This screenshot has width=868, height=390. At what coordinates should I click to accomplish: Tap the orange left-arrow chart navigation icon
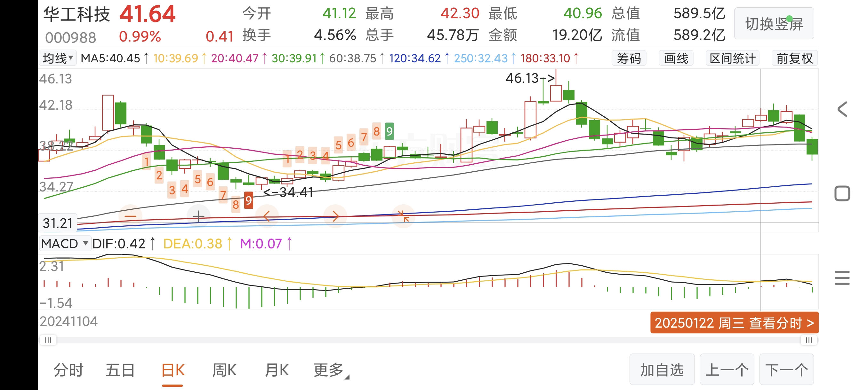pyautogui.click(x=267, y=216)
